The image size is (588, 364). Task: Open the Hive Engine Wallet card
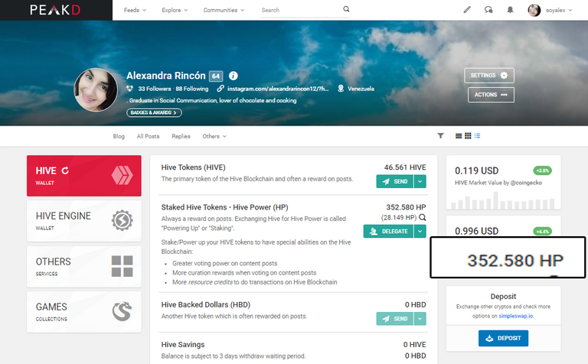tap(84, 221)
